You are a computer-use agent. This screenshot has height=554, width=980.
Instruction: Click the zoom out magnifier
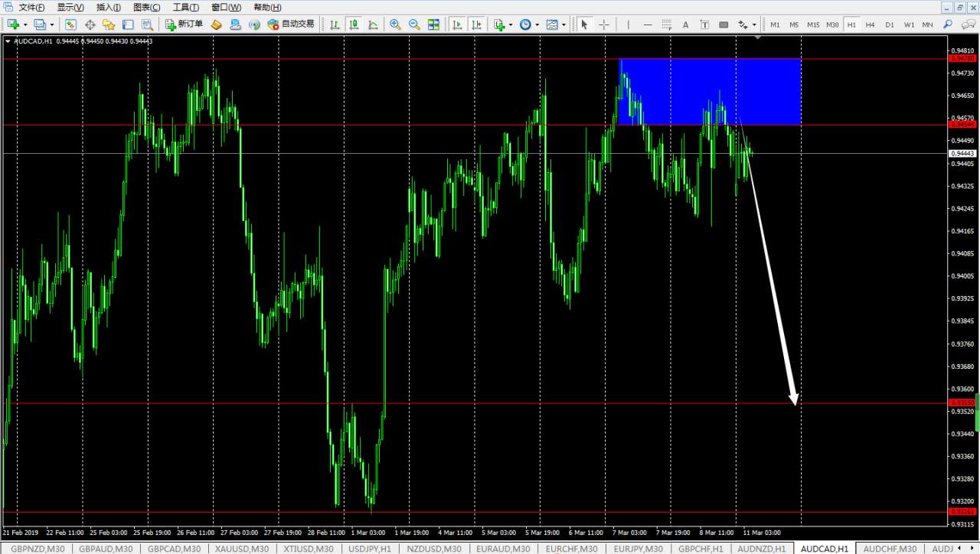(x=414, y=24)
